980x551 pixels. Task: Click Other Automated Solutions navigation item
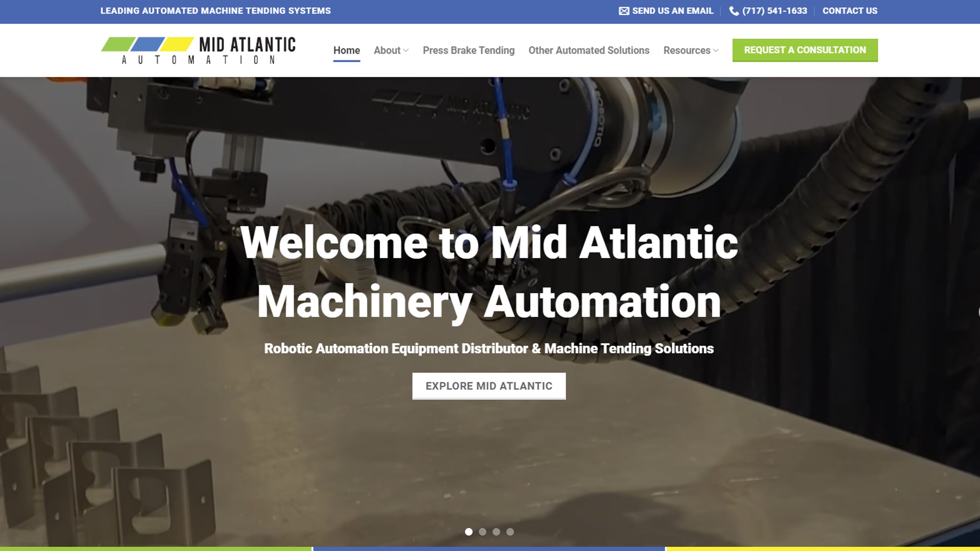589,50
